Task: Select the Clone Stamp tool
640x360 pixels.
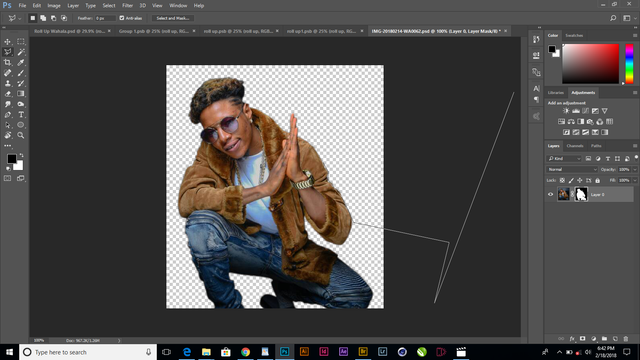Action: coord(7,83)
